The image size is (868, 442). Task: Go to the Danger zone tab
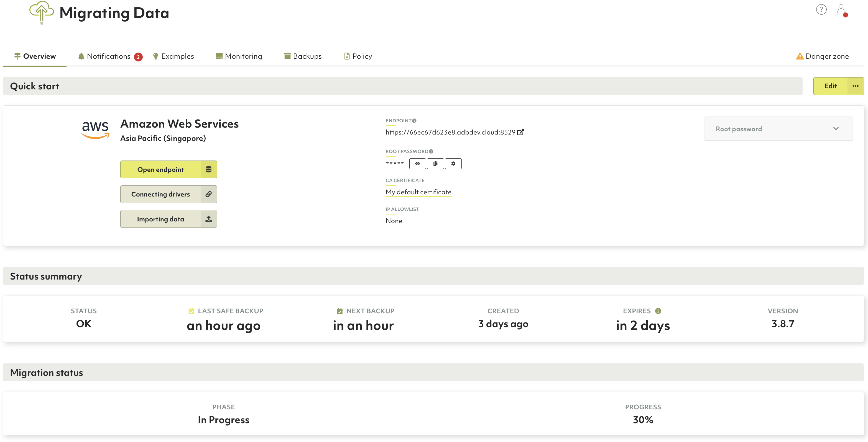[x=823, y=56]
